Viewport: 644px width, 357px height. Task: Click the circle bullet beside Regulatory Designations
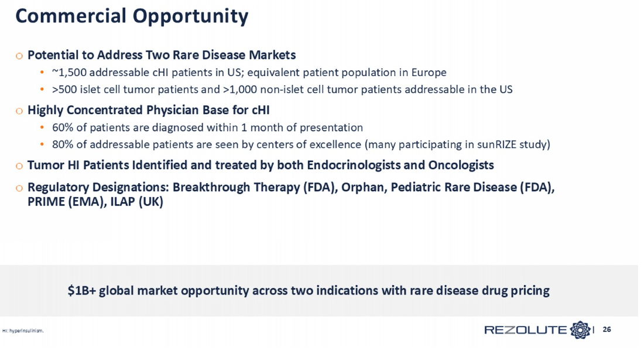[x=19, y=188]
